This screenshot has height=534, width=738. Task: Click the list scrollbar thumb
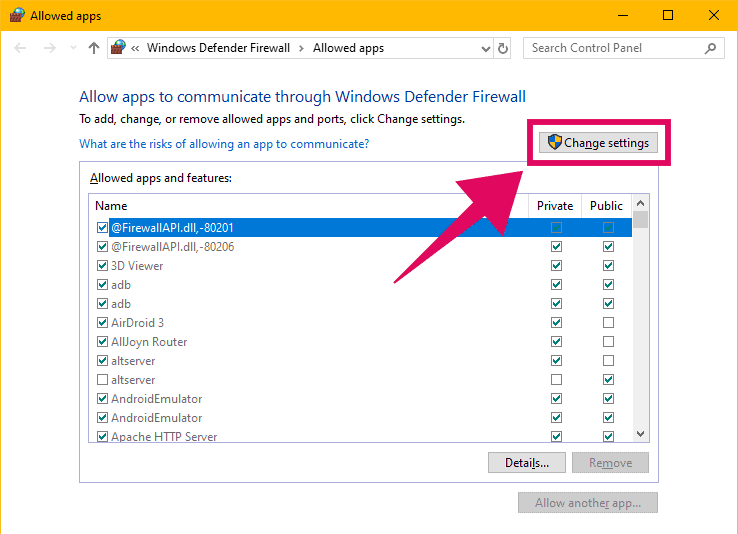click(640, 220)
